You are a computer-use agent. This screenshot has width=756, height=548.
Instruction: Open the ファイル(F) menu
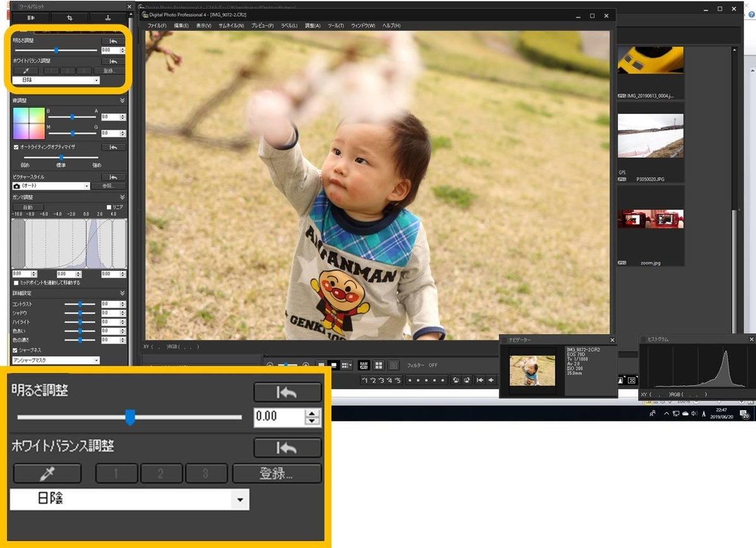click(x=156, y=26)
